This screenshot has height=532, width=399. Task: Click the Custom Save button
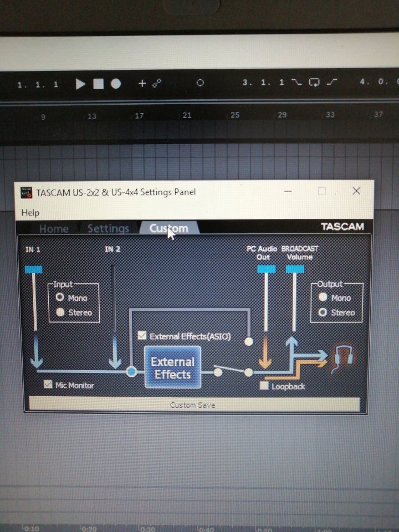(195, 405)
